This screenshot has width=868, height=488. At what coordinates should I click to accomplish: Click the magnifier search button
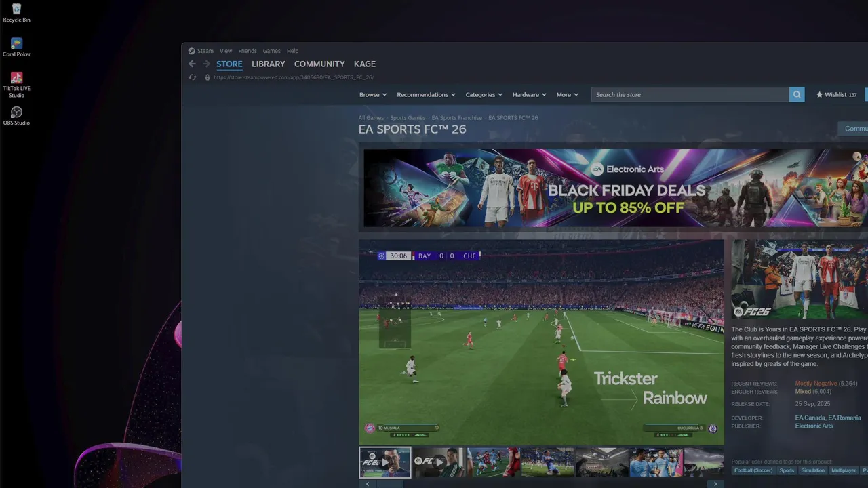click(x=797, y=95)
